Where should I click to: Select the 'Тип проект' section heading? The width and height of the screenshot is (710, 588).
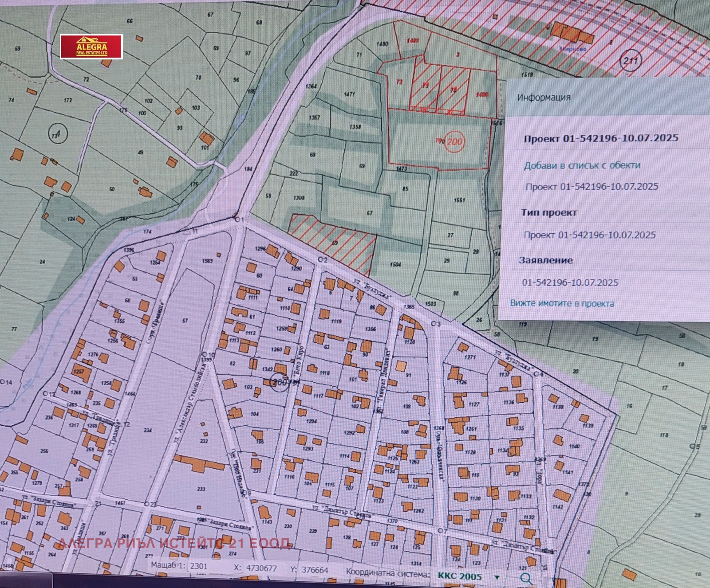(549, 212)
